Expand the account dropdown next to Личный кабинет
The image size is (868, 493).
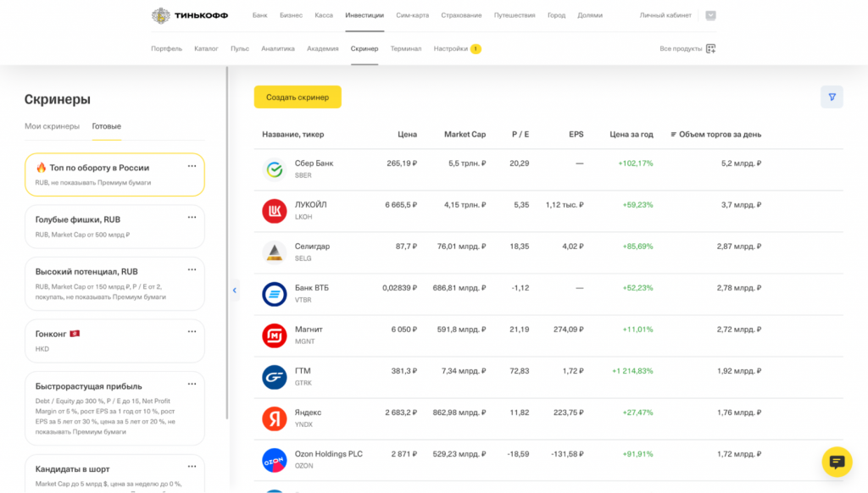[x=710, y=15]
